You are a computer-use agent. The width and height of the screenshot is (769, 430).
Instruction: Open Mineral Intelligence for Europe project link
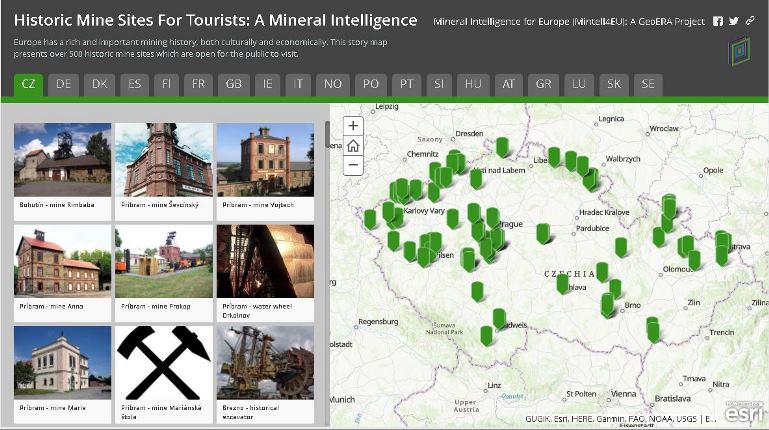point(569,22)
